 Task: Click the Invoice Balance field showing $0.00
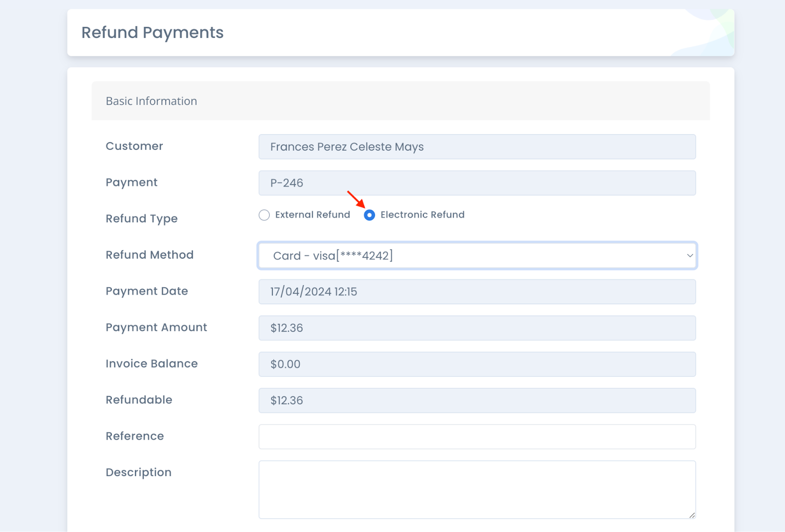tap(477, 364)
